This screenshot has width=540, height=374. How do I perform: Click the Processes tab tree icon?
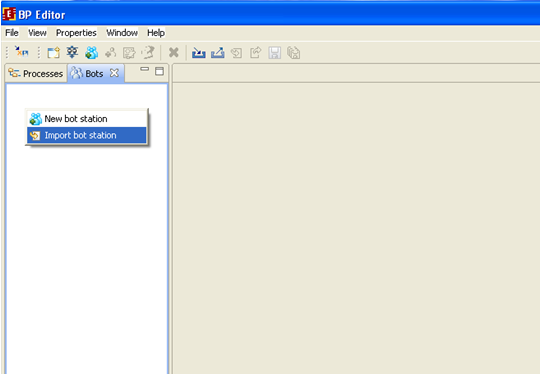pos(14,73)
